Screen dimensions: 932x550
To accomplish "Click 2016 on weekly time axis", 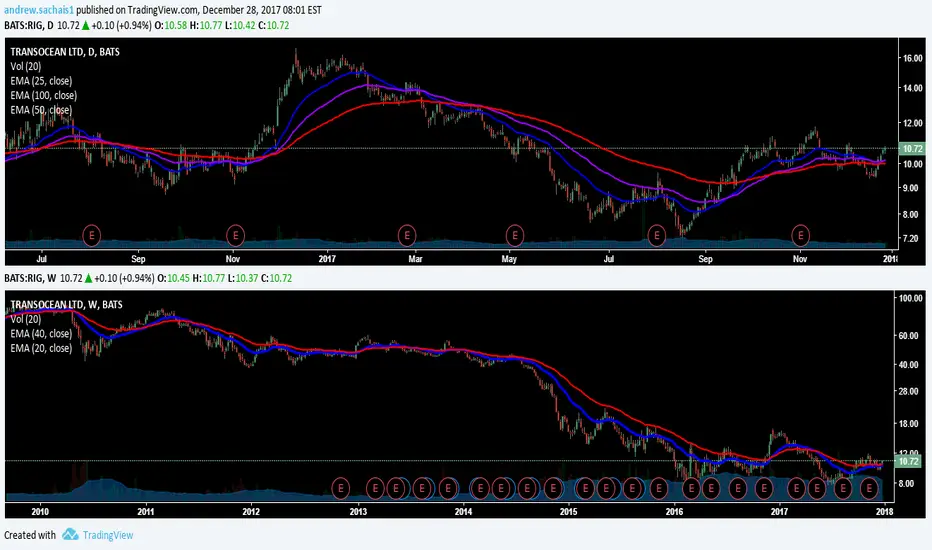I will pyautogui.click(x=675, y=511).
